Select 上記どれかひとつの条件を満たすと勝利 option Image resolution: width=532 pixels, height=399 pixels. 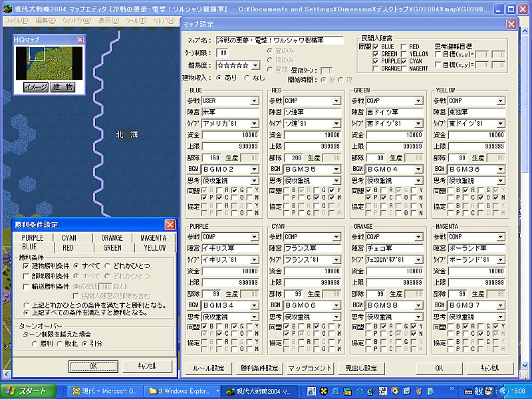click(26, 305)
